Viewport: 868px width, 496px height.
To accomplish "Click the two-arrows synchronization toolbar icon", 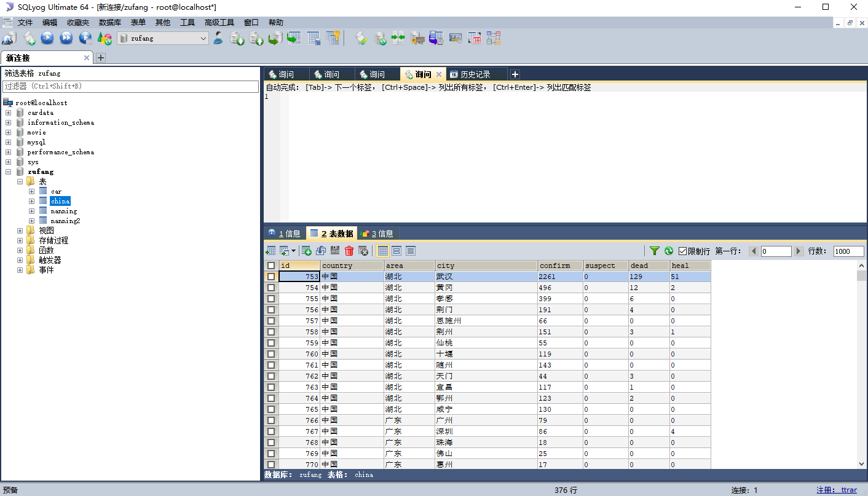I will tap(398, 38).
